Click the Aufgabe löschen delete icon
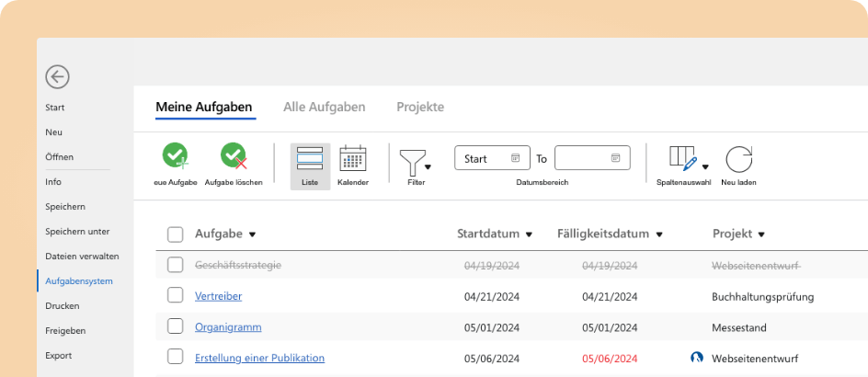Screen dimensions: 868x377 click(234, 155)
